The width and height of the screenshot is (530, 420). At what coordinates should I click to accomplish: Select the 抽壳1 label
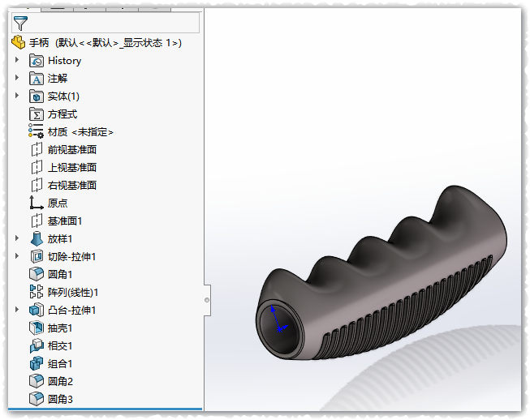click(x=60, y=328)
